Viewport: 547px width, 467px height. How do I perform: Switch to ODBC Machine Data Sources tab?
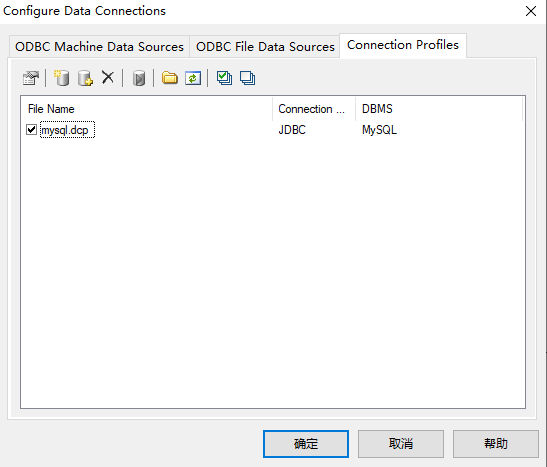[99, 46]
